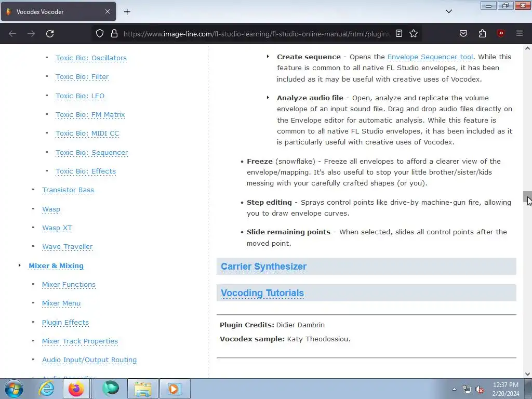
Task: Open the media player taskbar icon
Action: pos(175,389)
